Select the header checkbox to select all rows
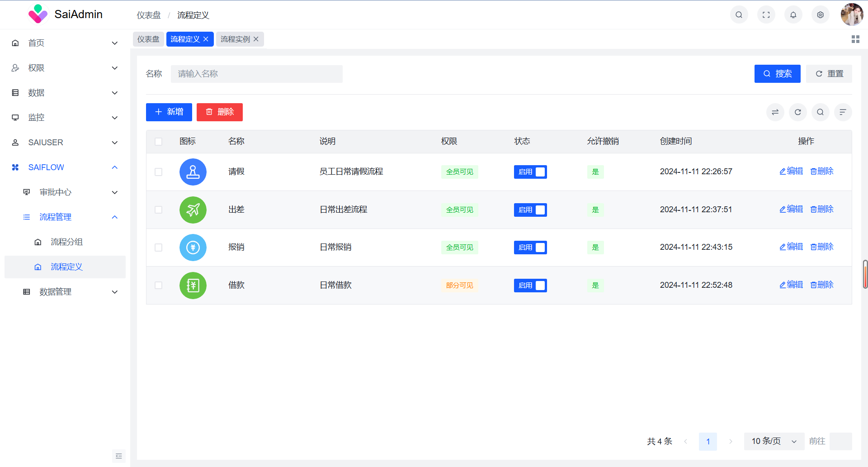868x467 pixels. click(x=159, y=141)
